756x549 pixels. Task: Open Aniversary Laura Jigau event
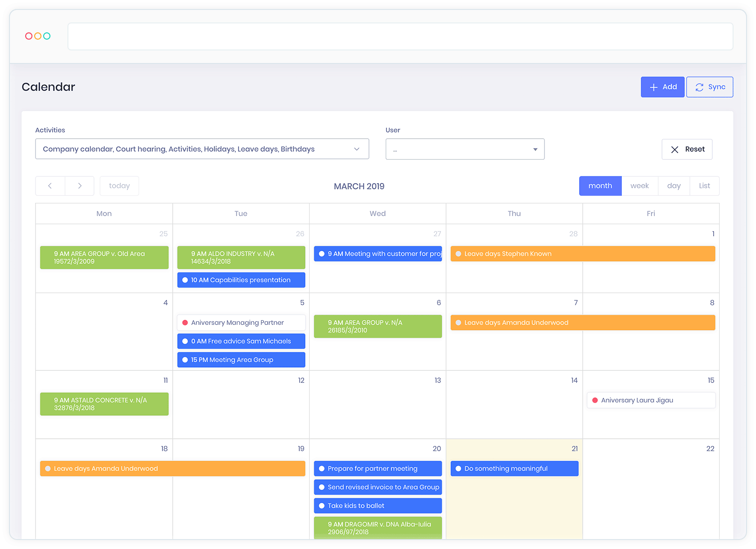[651, 400]
